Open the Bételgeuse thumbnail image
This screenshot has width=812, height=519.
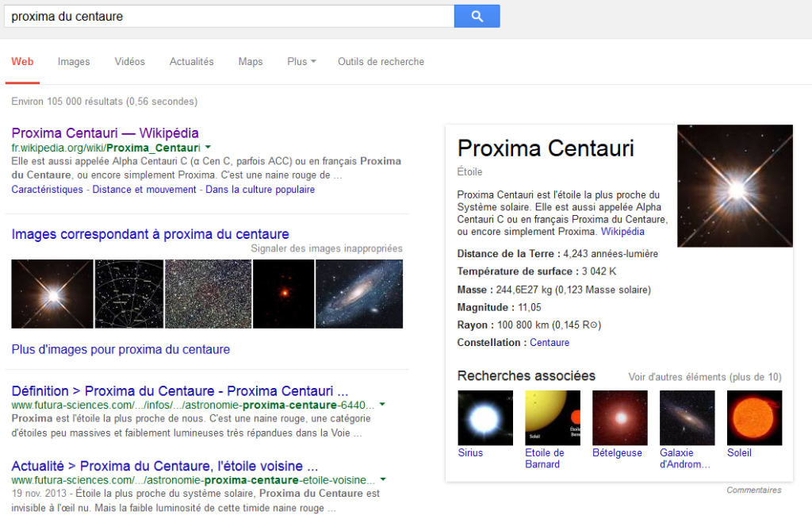tap(620, 418)
